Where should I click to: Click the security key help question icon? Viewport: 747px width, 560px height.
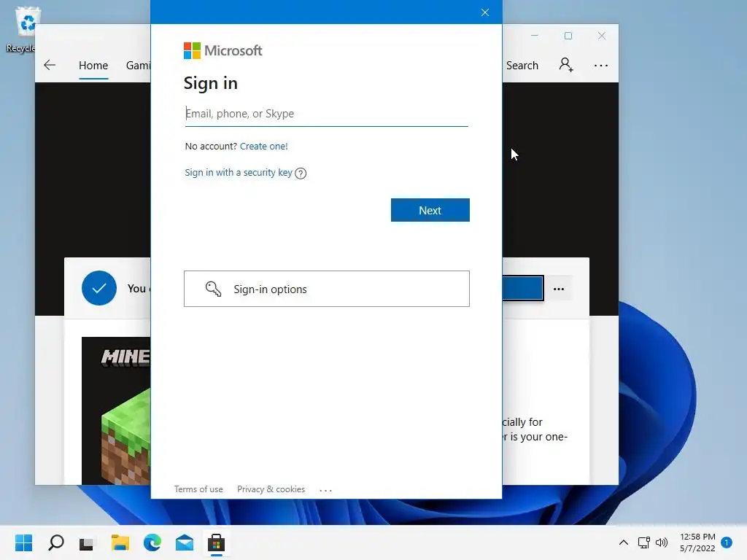(x=301, y=174)
